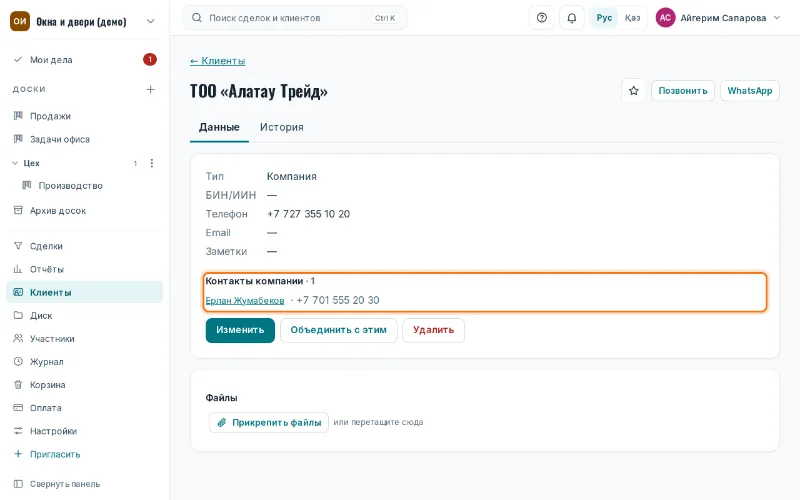Go back via ← Клиенты link
This screenshot has width=800, height=500.
click(217, 61)
